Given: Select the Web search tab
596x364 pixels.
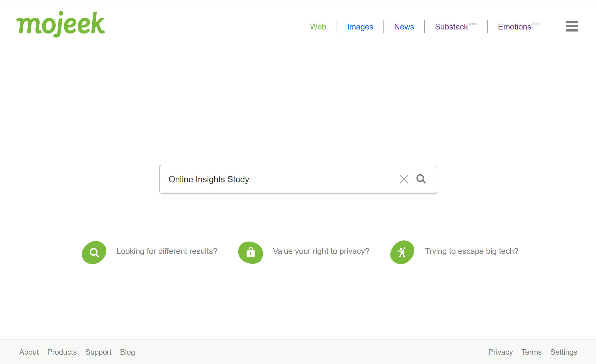Looking at the screenshot, I should (x=318, y=27).
